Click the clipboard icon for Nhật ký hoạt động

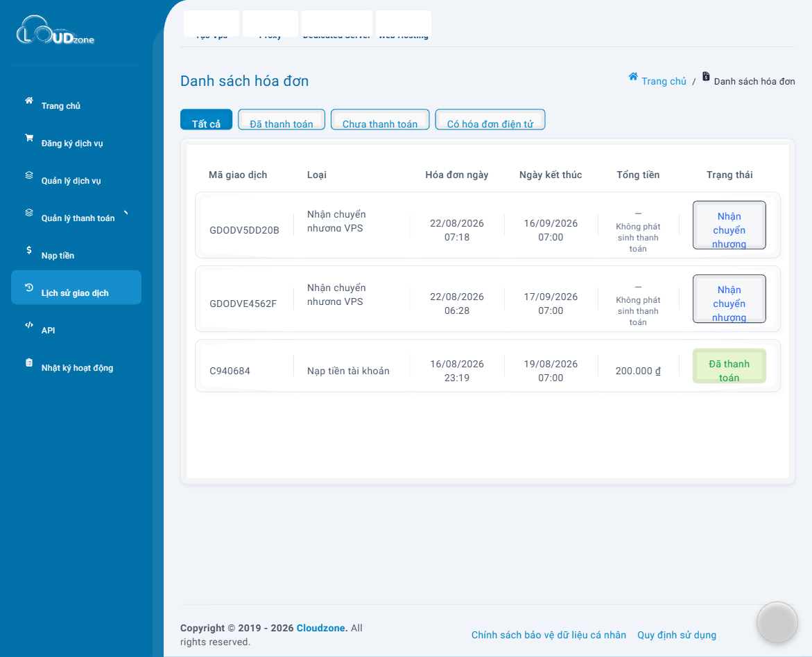pos(29,362)
